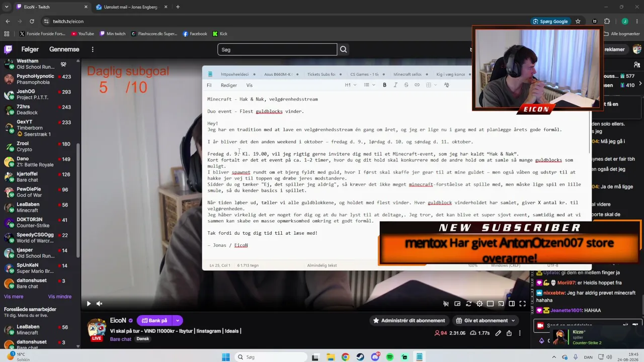Open Alle bogmærker folder

click(621, 34)
